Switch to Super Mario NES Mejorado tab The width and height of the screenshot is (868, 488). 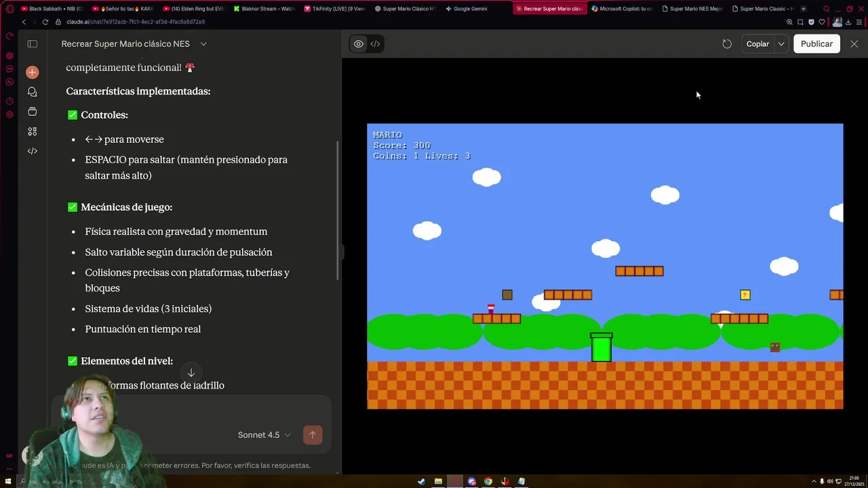pyautogui.click(x=692, y=9)
